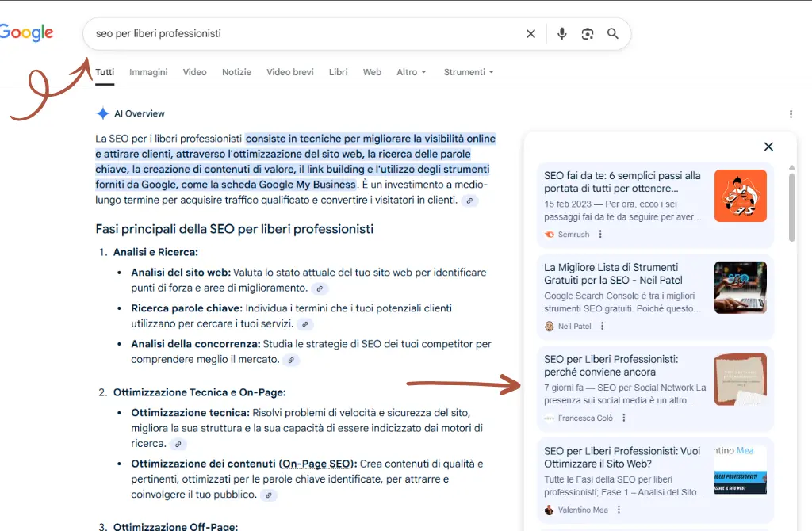The width and height of the screenshot is (812, 531).
Task: Switch to the Notizie tab
Action: (236, 72)
